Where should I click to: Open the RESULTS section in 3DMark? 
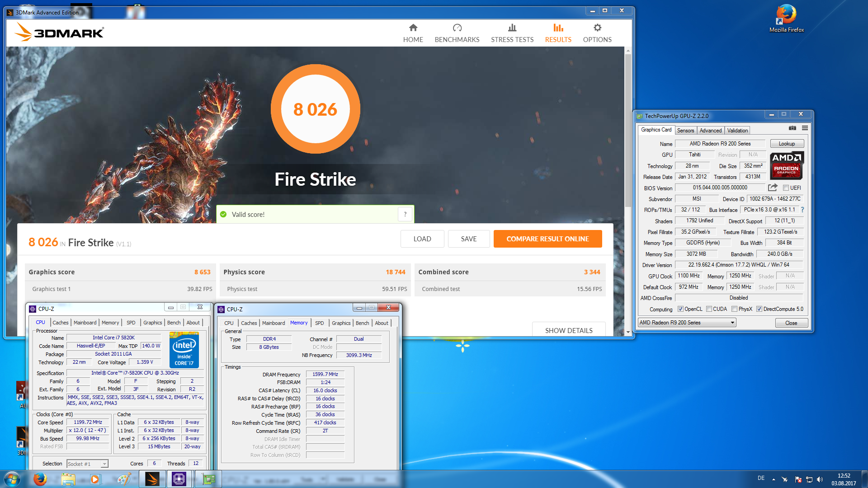[558, 33]
